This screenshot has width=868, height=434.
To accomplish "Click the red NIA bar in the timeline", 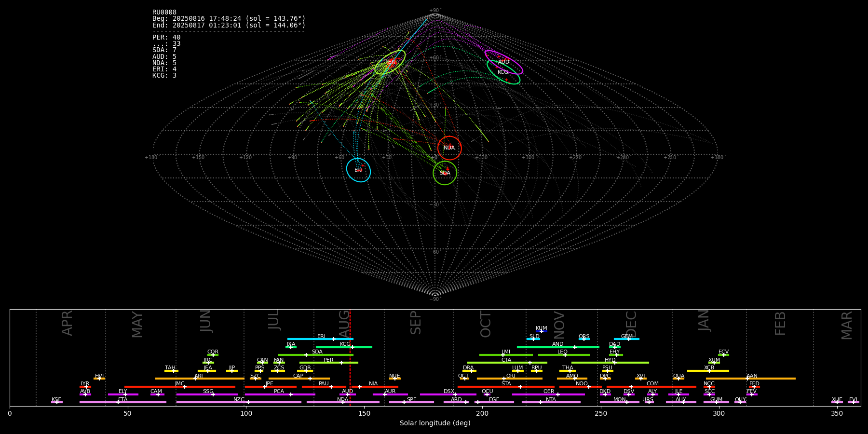I will pyautogui.click(x=375, y=387).
